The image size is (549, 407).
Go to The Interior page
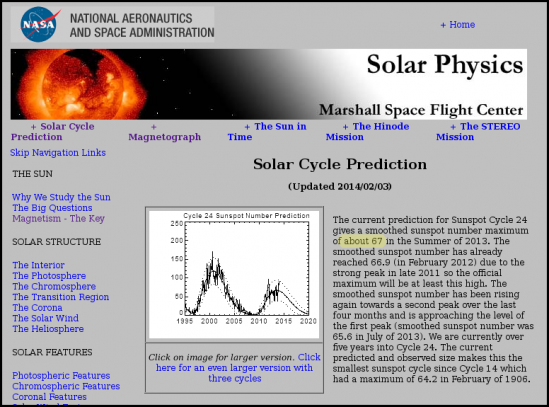(39, 265)
